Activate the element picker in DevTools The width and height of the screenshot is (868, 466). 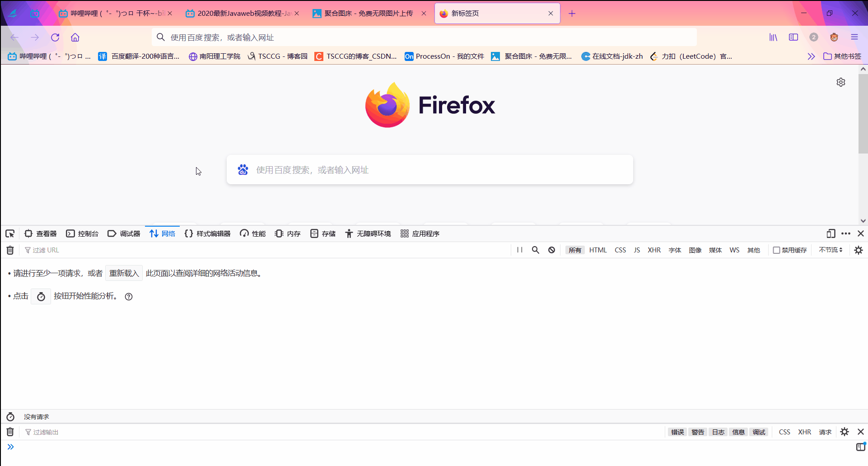pyautogui.click(x=10, y=233)
